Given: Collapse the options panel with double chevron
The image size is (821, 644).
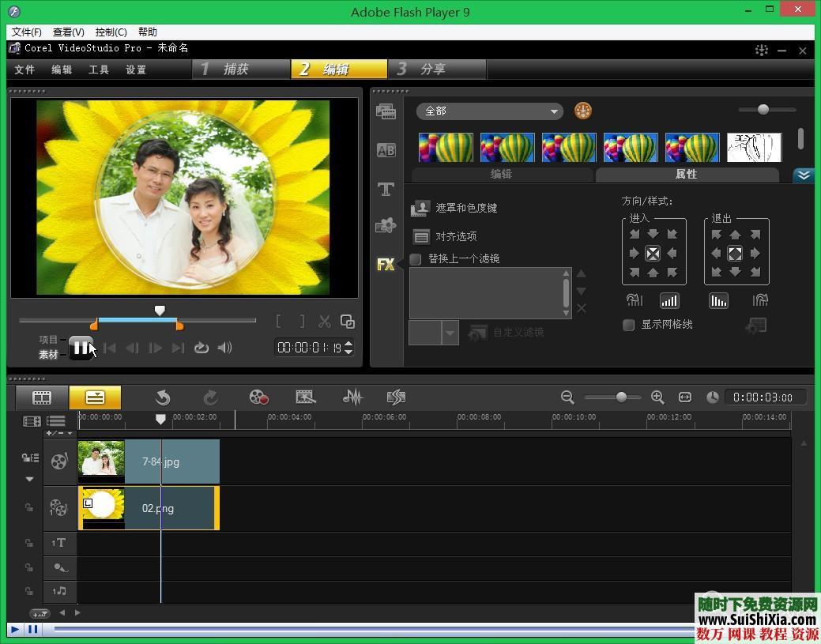Looking at the screenshot, I should click(803, 175).
